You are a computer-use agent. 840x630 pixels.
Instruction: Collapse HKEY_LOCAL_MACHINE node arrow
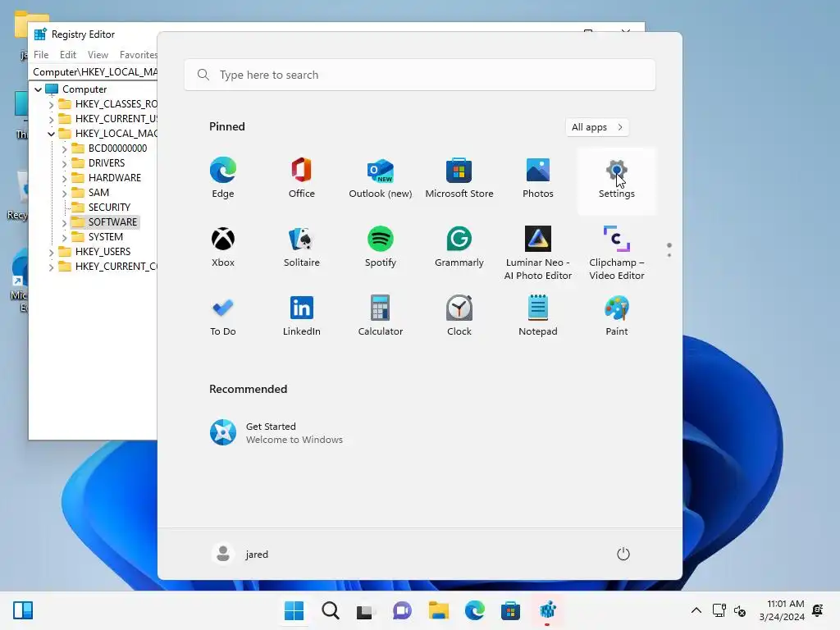(x=51, y=134)
